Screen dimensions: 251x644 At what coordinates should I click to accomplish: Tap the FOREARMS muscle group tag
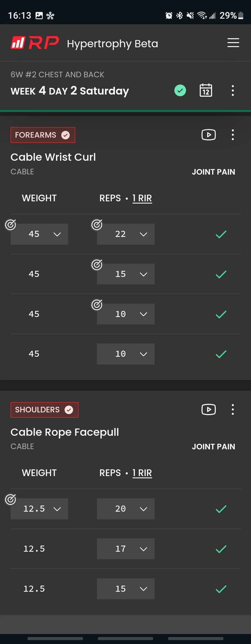pyautogui.click(x=43, y=135)
